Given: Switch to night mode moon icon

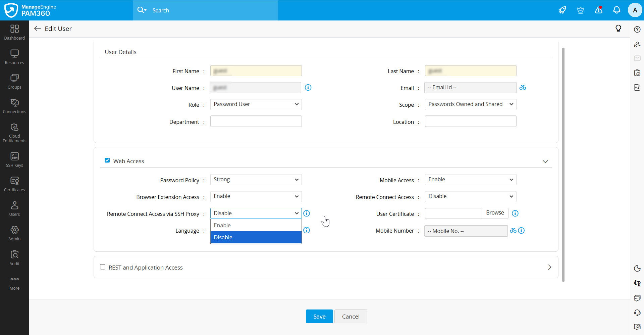Looking at the screenshot, I should pyautogui.click(x=637, y=269).
